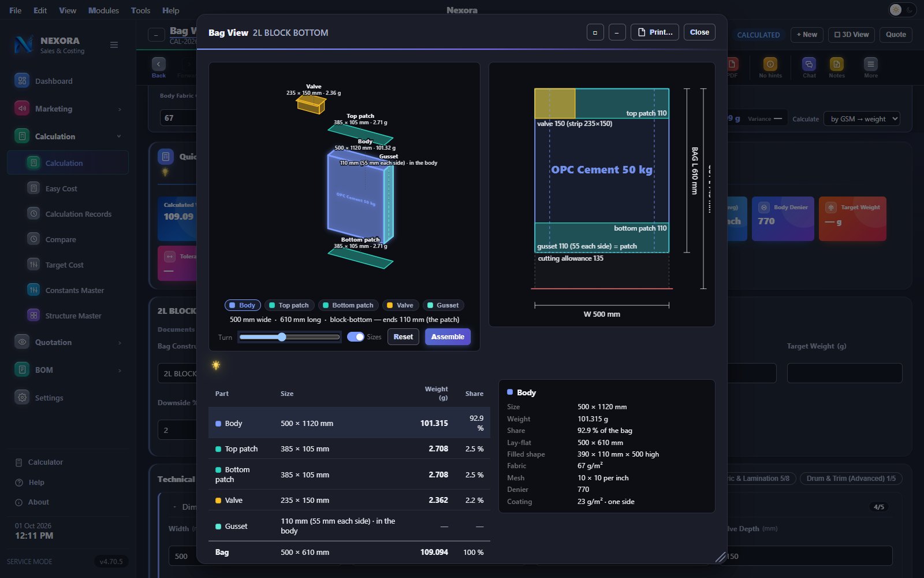Open the Compare tool icon
This screenshot has width=924, height=578.
(x=33, y=239)
